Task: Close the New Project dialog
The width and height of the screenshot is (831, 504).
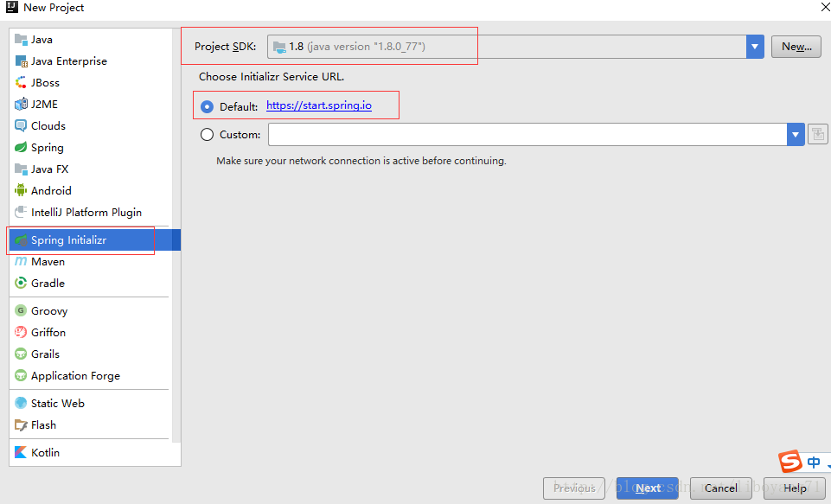Action: pos(824,7)
